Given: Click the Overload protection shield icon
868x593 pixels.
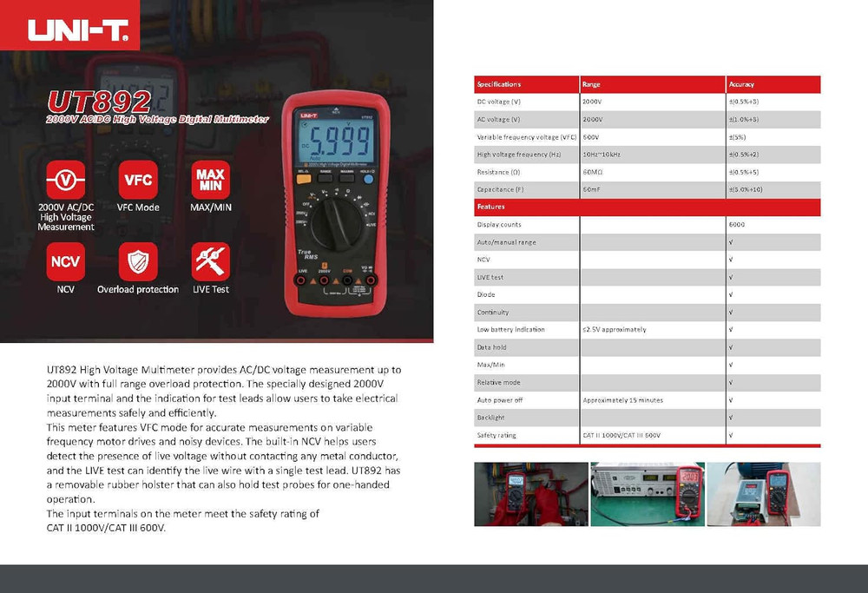Looking at the screenshot, I should click(x=137, y=260).
